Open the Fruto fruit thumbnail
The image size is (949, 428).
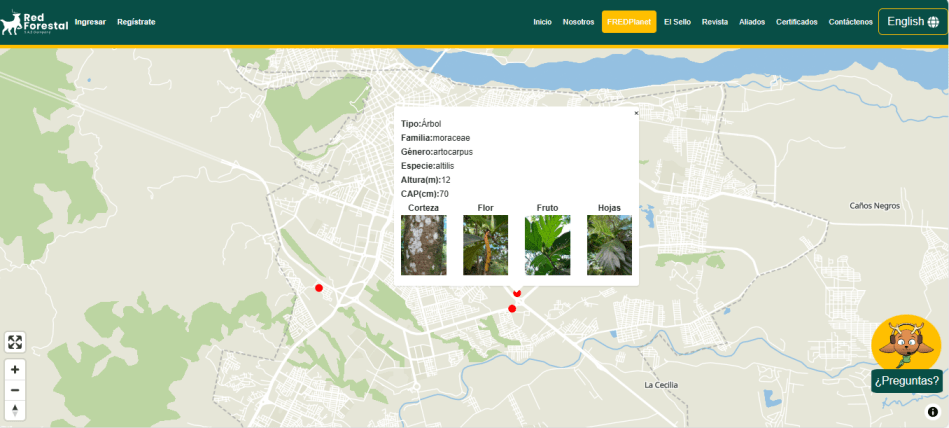click(547, 245)
